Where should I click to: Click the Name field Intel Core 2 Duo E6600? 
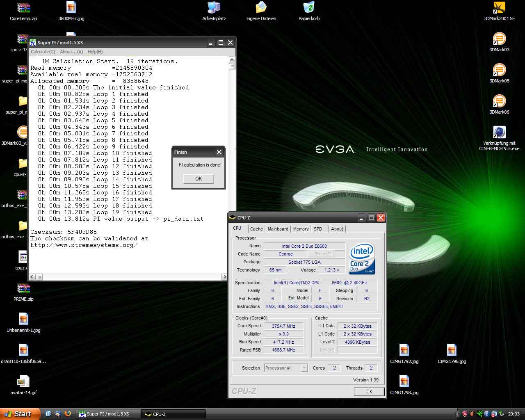[304, 246]
